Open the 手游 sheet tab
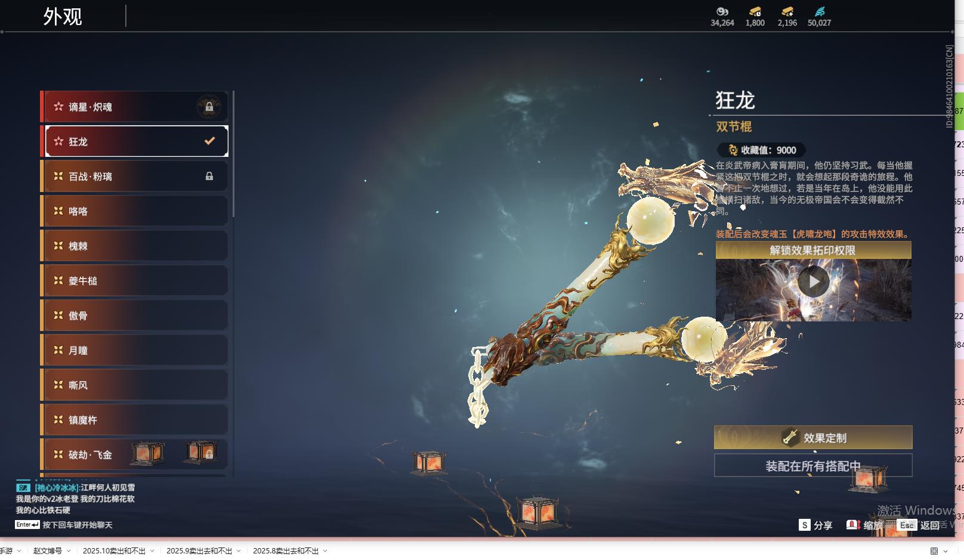This screenshot has height=560, width=964. point(6,551)
